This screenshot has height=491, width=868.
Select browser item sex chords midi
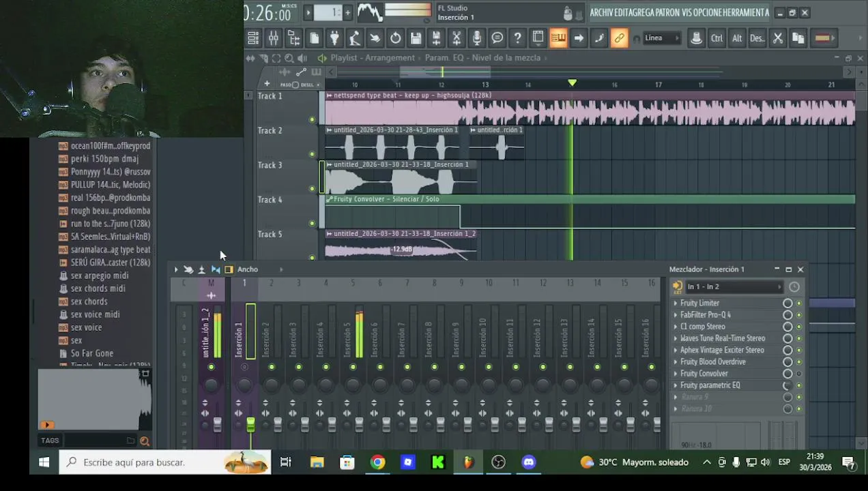(x=98, y=288)
